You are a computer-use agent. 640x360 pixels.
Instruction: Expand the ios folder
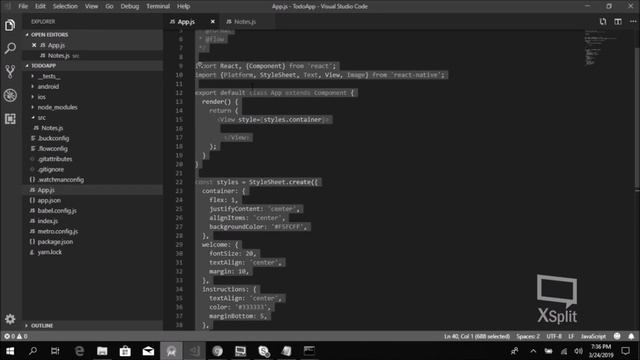pos(41,97)
